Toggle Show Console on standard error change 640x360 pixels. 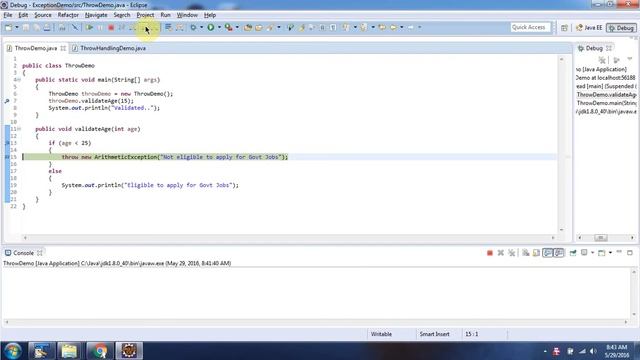[x=559, y=253]
